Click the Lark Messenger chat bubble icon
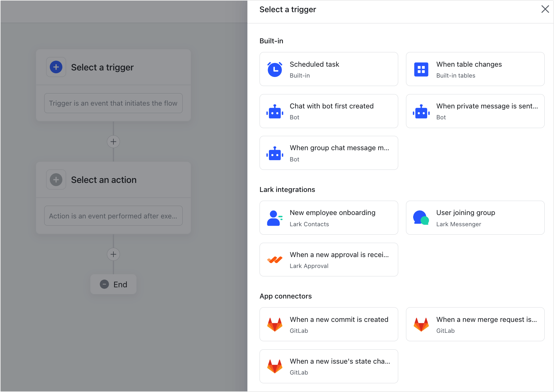Viewport: 554px width, 392px height. pyautogui.click(x=421, y=218)
